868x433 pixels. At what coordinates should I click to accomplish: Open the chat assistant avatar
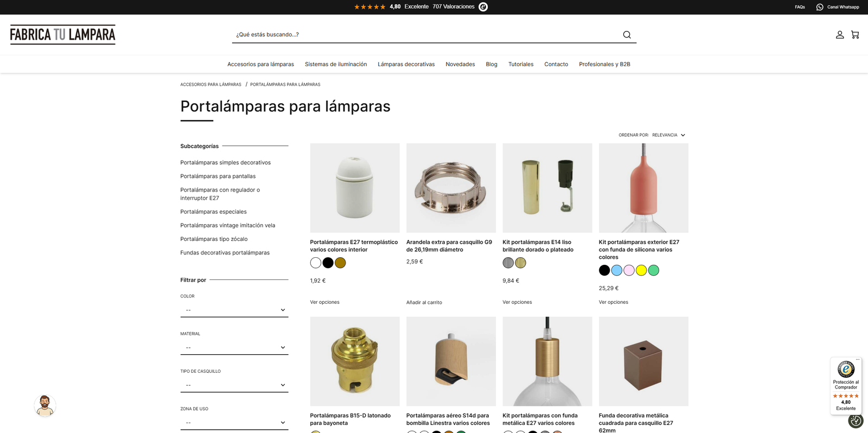point(45,405)
